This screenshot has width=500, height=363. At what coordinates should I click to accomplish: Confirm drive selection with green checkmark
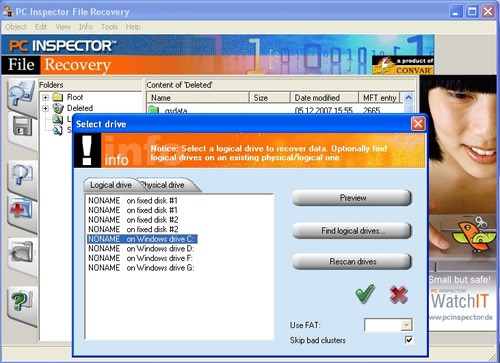pyautogui.click(x=365, y=294)
